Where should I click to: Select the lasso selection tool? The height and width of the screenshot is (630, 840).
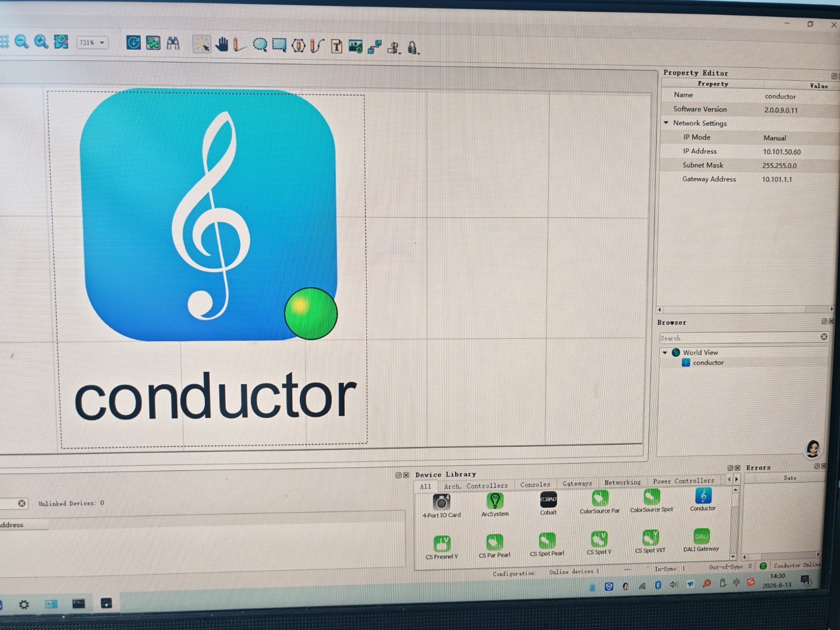[x=260, y=45]
